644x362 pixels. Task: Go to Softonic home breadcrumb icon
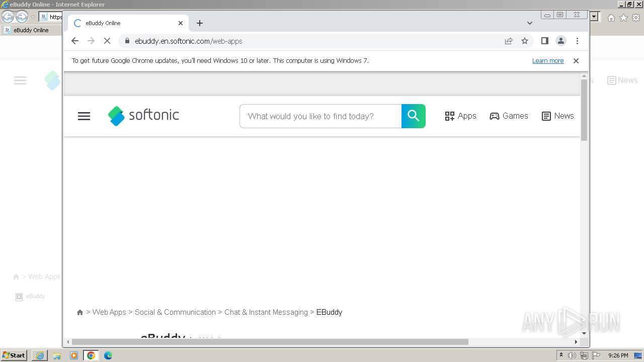(x=80, y=312)
